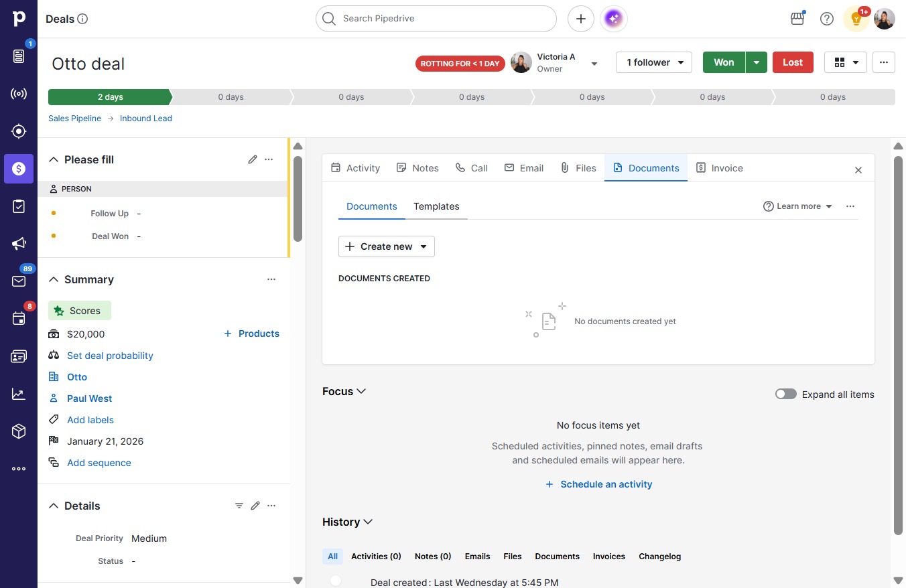Switch to the Notes tab
The width and height of the screenshot is (906, 588).
point(417,168)
